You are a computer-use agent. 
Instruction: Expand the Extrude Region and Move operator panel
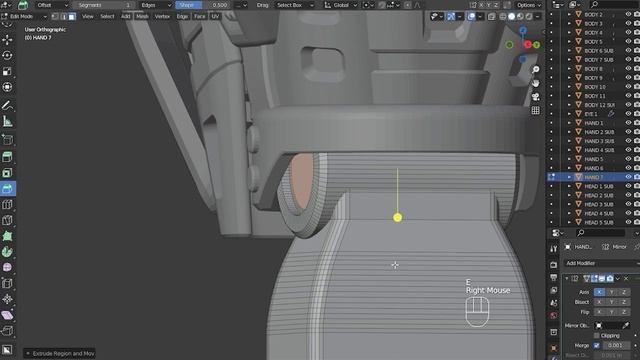pos(60,353)
